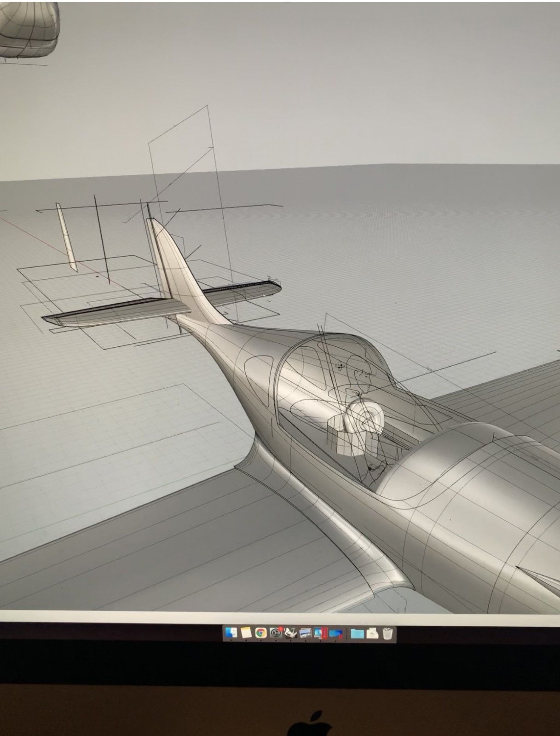The image size is (560, 736).
Task: Launch the yellow Notes app in dock
Action: pos(246,633)
